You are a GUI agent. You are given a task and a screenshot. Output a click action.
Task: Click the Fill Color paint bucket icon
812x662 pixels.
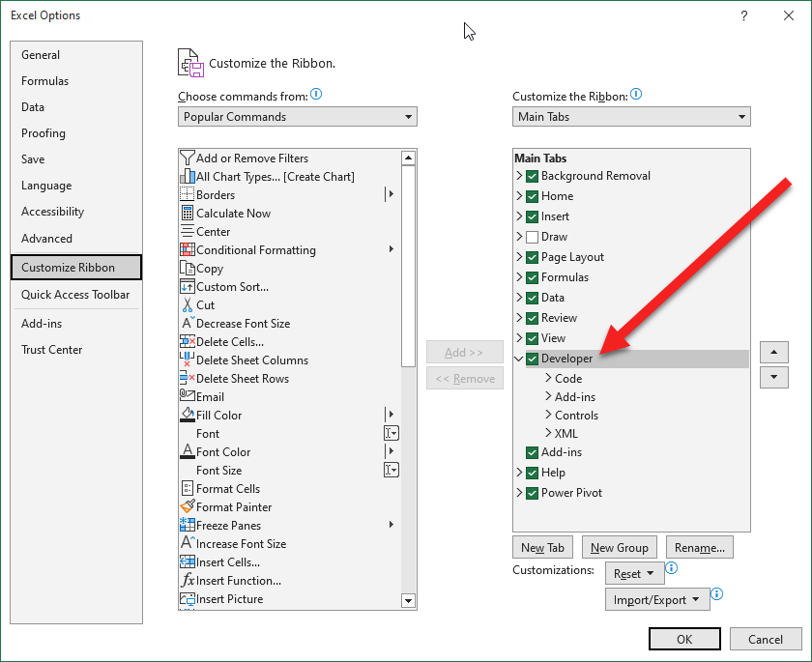coord(187,416)
